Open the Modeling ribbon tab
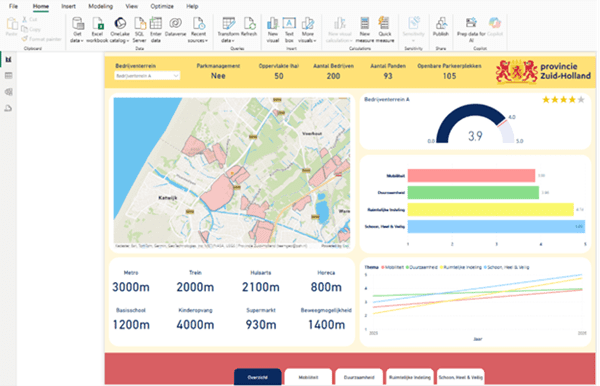The image size is (600, 386). tap(100, 6)
